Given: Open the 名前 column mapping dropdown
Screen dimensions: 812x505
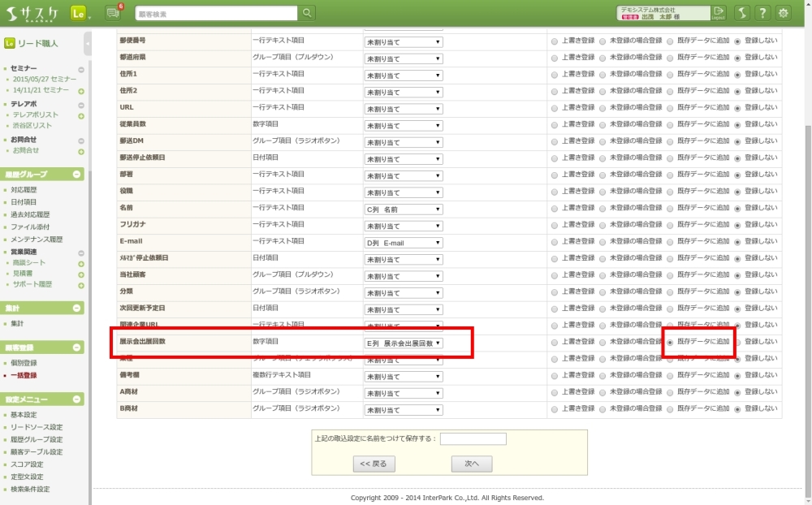Looking at the screenshot, I should coord(404,209).
